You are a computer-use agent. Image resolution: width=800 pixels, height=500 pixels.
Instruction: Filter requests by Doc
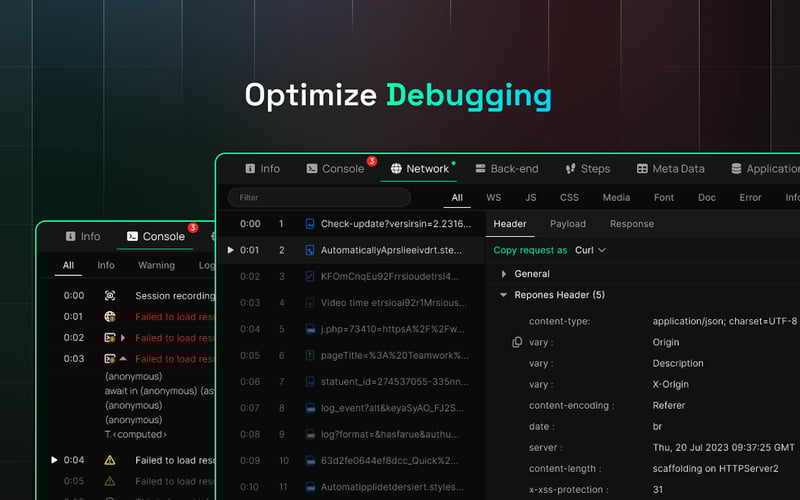707,197
